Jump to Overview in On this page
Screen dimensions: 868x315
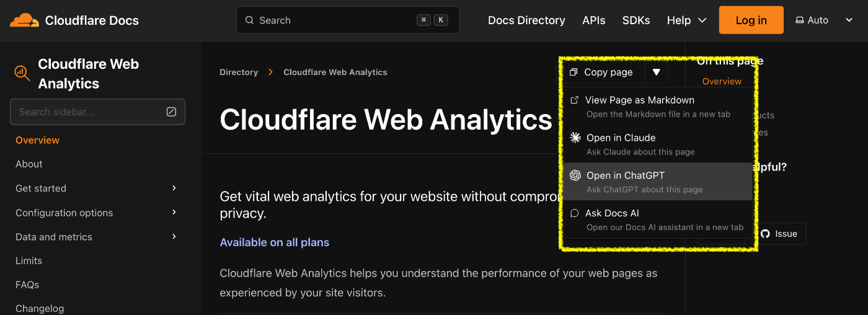click(722, 81)
